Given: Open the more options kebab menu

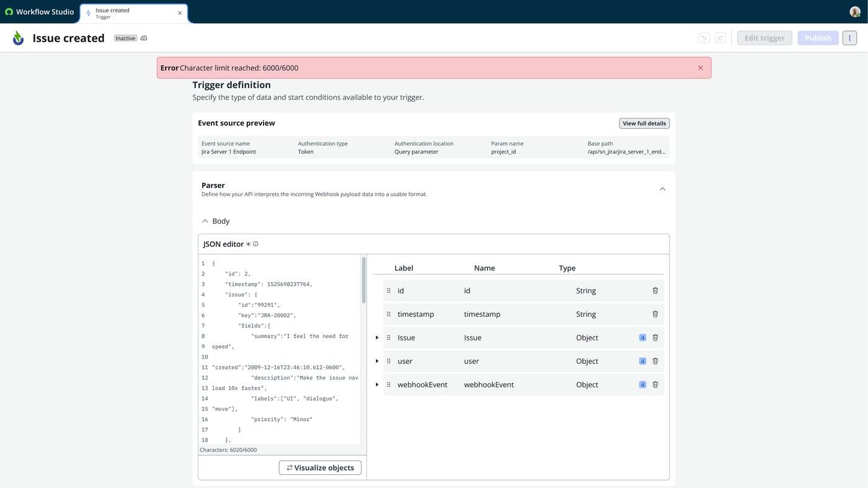Looking at the screenshot, I should [849, 38].
